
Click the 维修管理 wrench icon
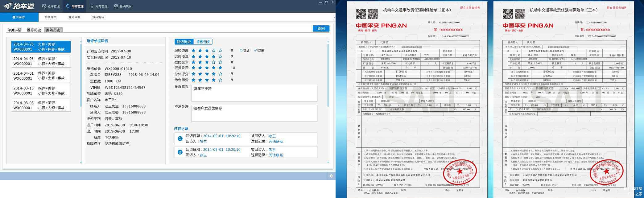pos(68,6)
